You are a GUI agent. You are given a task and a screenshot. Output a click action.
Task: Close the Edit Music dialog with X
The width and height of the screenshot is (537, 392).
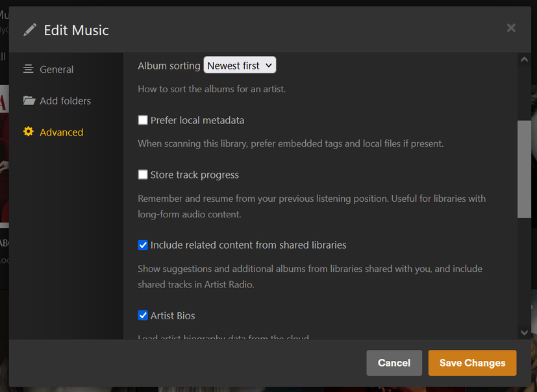(511, 28)
